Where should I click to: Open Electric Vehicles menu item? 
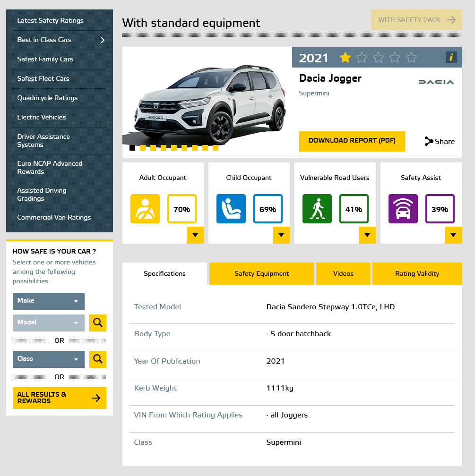[x=60, y=117]
